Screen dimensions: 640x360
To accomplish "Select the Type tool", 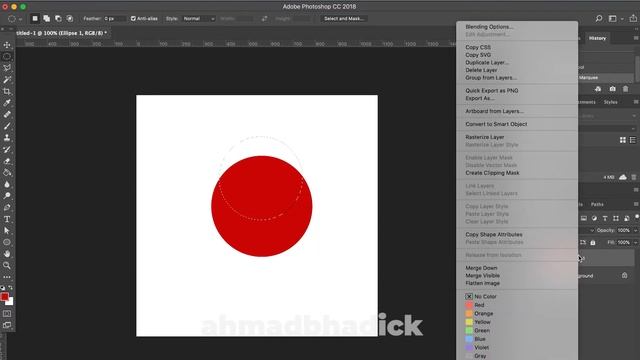I will (x=7, y=219).
